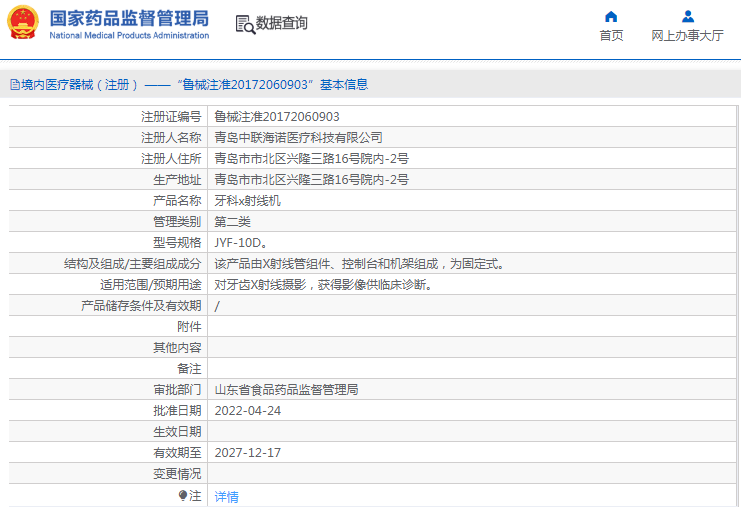741x508 pixels.
Task: Select the registrant name 青岛中联海诺医疗科技有限公司
Action: point(298,138)
